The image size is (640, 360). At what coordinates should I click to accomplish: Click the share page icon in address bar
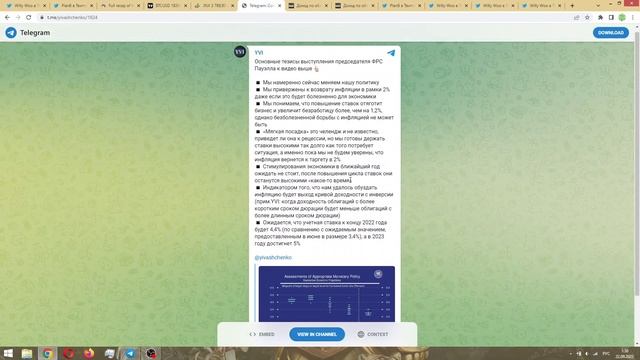coord(576,18)
